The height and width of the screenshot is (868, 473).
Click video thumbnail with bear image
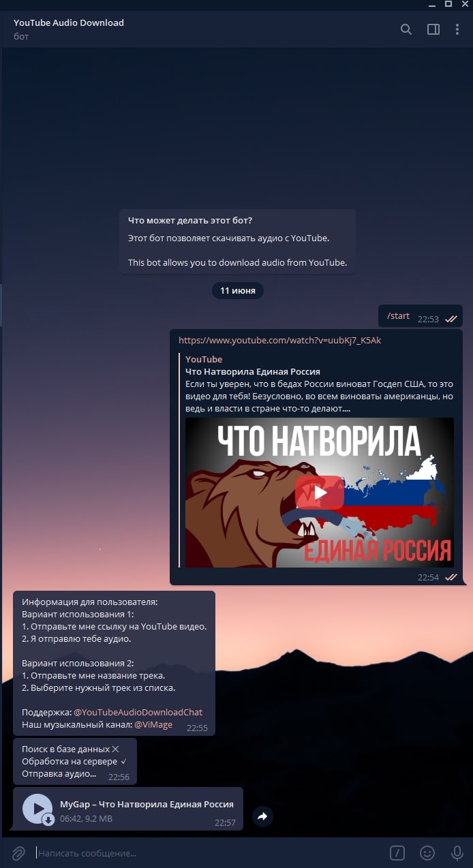pos(320,493)
